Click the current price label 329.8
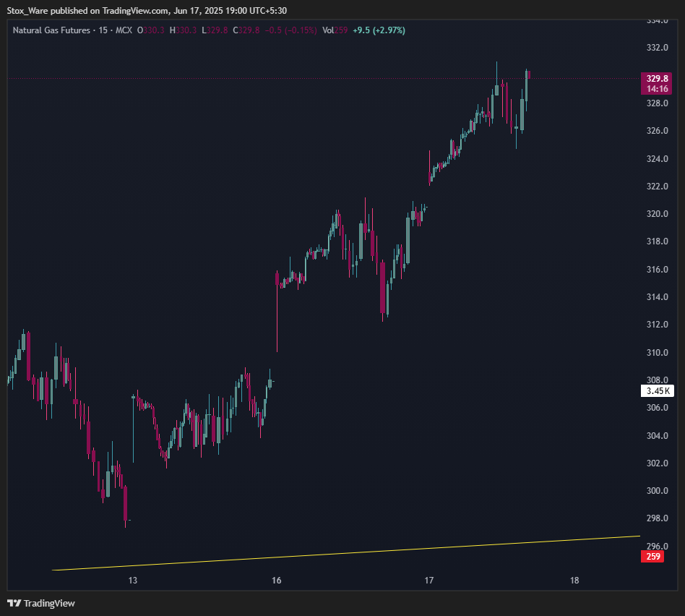 tap(657, 78)
